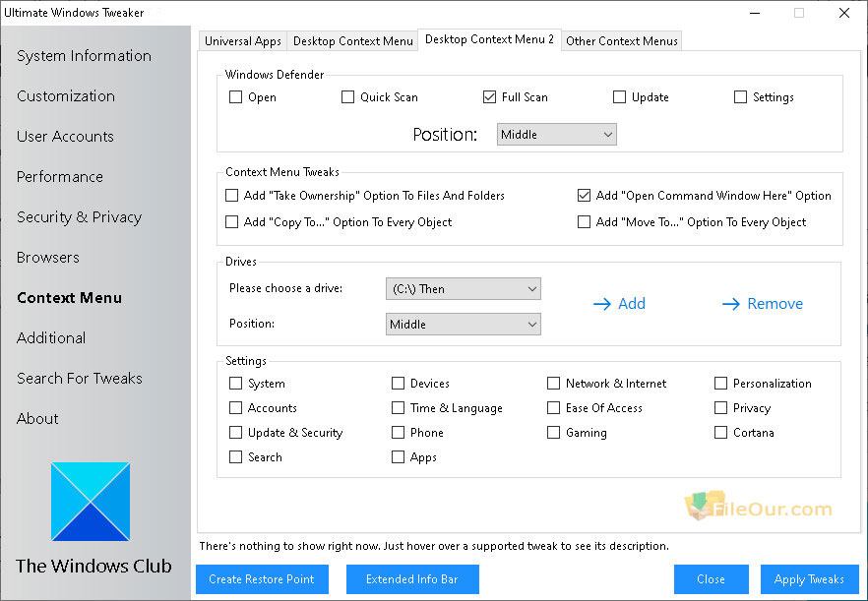Click the Remove drive link
This screenshot has height=601, width=868.
pyautogui.click(x=775, y=304)
